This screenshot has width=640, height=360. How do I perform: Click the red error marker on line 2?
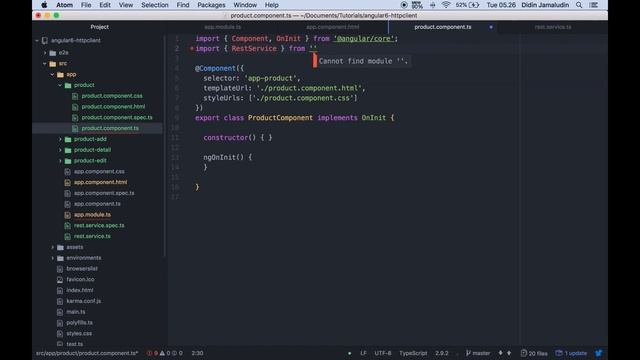pos(191,49)
